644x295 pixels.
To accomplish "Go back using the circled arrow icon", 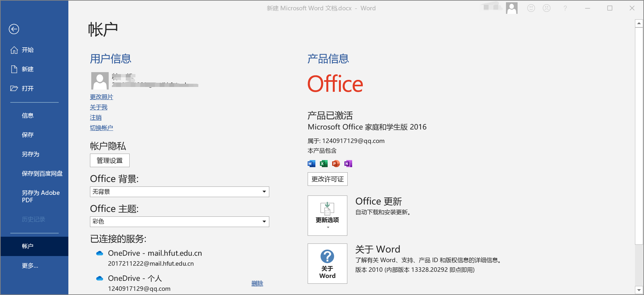I will pyautogui.click(x=14, y=29).
